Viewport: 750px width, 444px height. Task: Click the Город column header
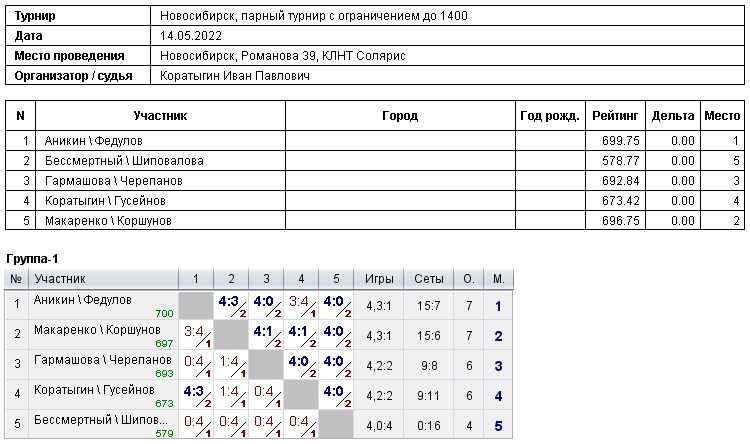[400, 116]
